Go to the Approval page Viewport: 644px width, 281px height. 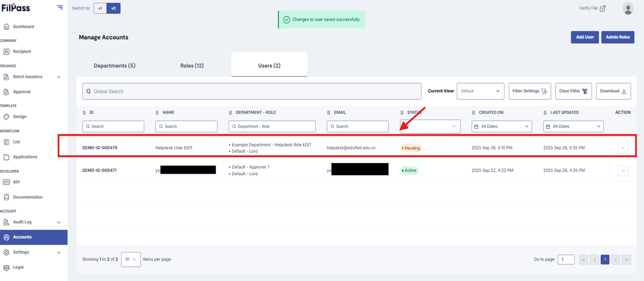(x=21, y=92)
